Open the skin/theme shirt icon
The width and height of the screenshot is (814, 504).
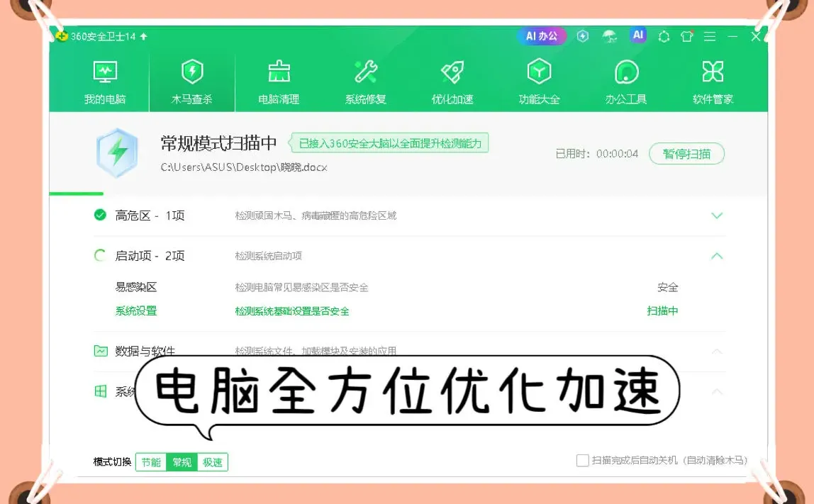pyautogui.click(x=686, y=36)
